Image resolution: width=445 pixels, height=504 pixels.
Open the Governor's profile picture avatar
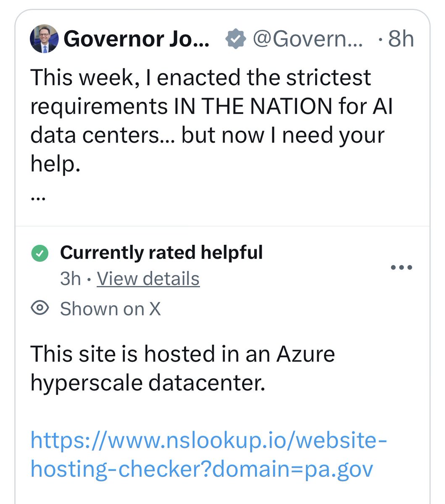pyautogui.click(x=44, y=39)
